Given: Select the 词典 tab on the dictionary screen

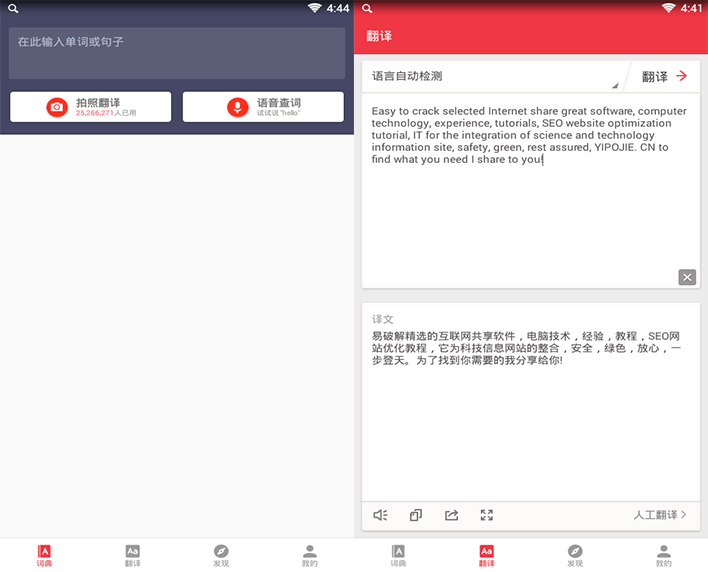Looking at the screenshot, I should (44, 555).
